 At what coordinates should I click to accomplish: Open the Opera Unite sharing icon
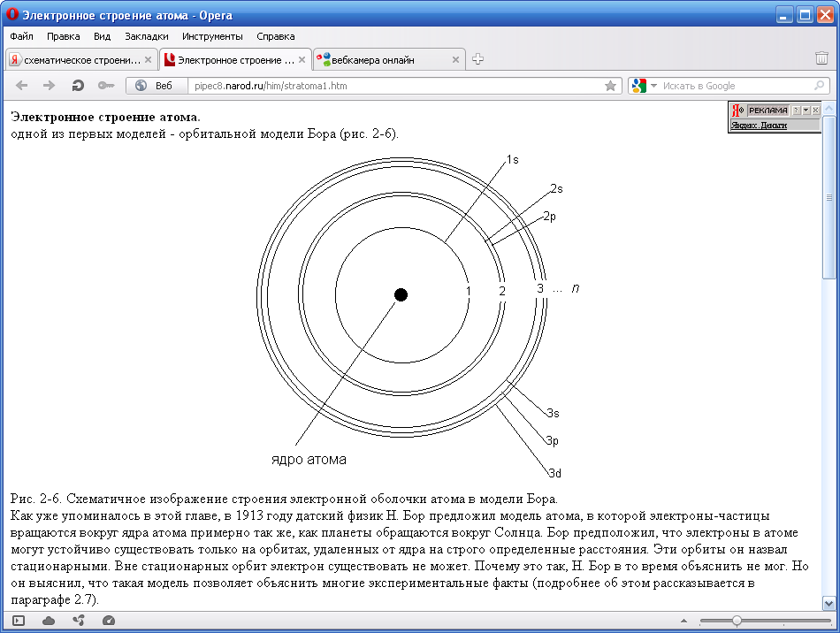tap(79, 621)
